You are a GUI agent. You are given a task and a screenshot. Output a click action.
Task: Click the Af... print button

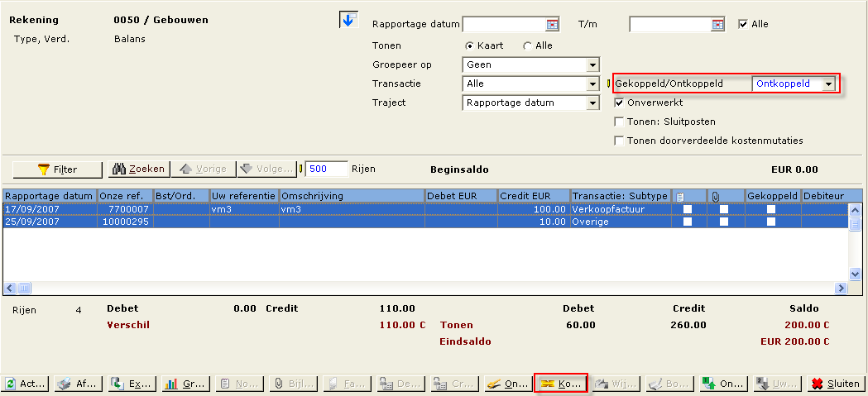point(76,384)
